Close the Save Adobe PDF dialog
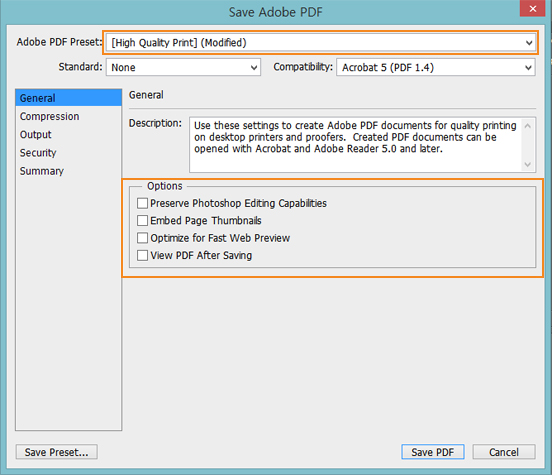Screen dimensions: 552x475 click(533, 8)
